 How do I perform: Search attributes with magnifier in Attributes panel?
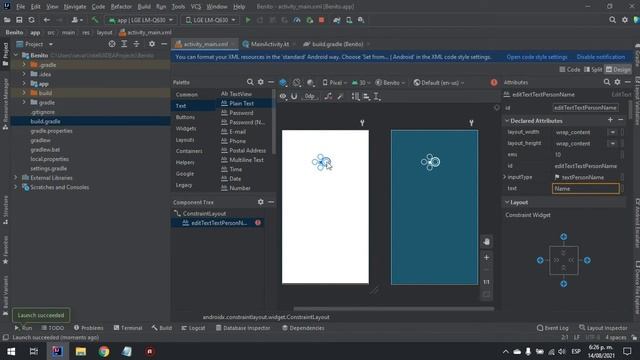(x=607, y=82)
